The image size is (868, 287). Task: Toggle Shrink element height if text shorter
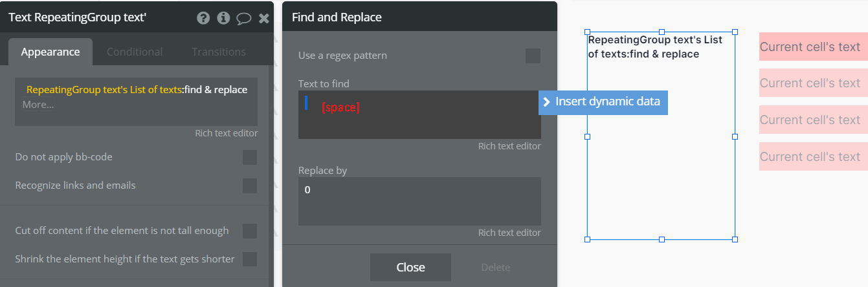(250, 259)
